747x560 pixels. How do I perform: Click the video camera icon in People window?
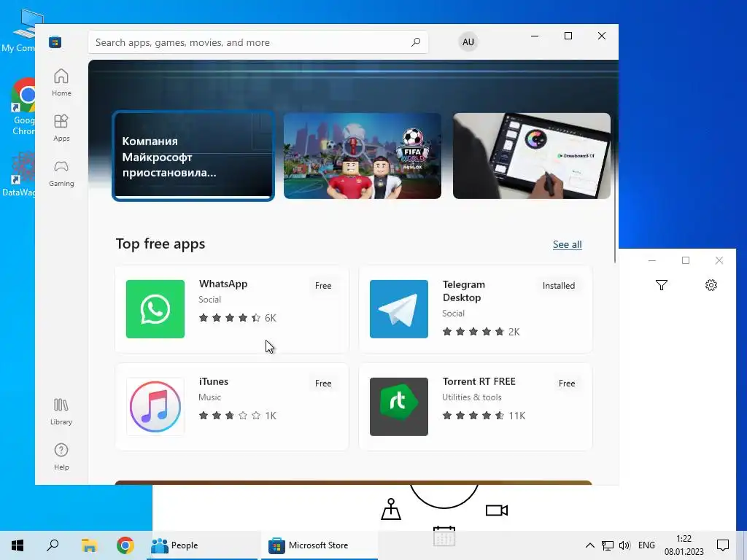pos(496,510)
